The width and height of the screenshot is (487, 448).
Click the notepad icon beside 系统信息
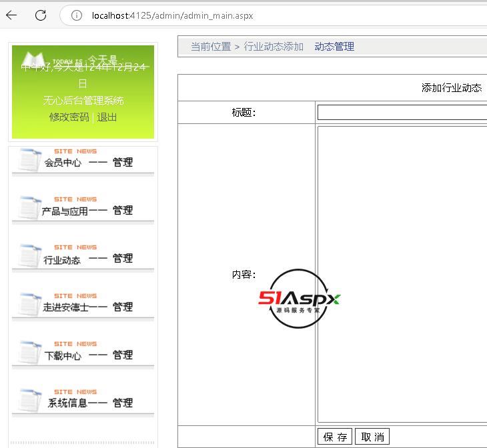click(x=30, y=400)
